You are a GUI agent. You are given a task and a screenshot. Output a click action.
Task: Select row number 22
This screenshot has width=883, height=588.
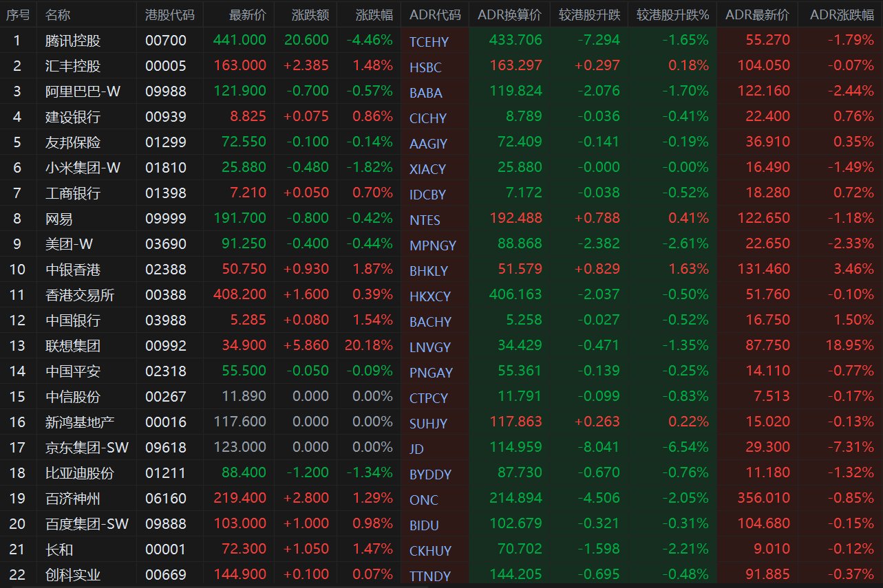(18, 575)
